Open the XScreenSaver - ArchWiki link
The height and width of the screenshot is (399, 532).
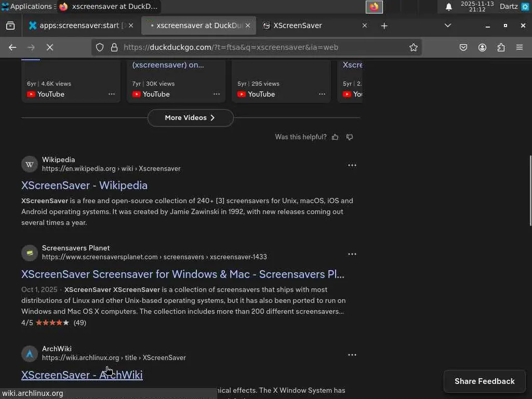82,375
